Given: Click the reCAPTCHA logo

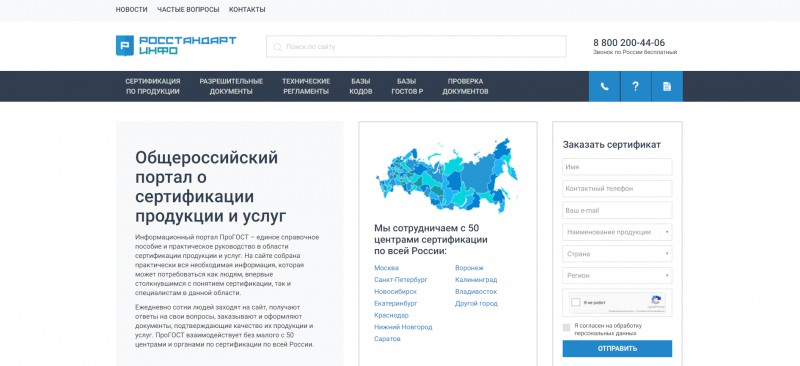Looking at the screenshot, I should pos(656,301).
